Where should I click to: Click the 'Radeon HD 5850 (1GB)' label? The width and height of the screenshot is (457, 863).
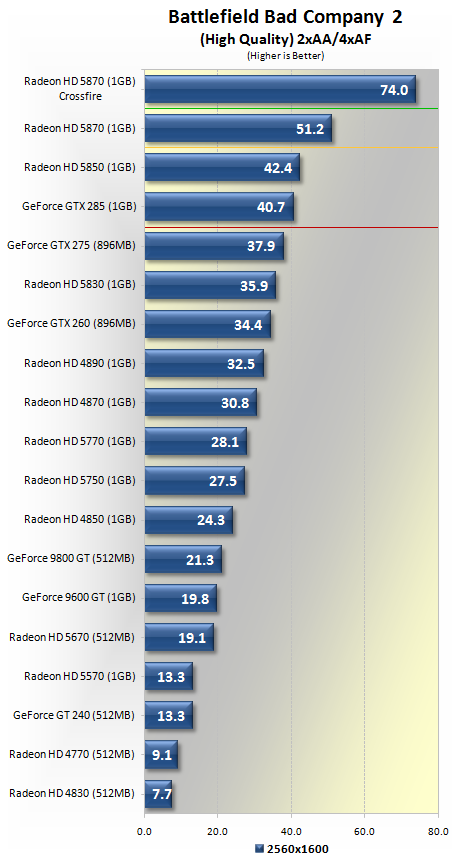(x=80, y=167)
